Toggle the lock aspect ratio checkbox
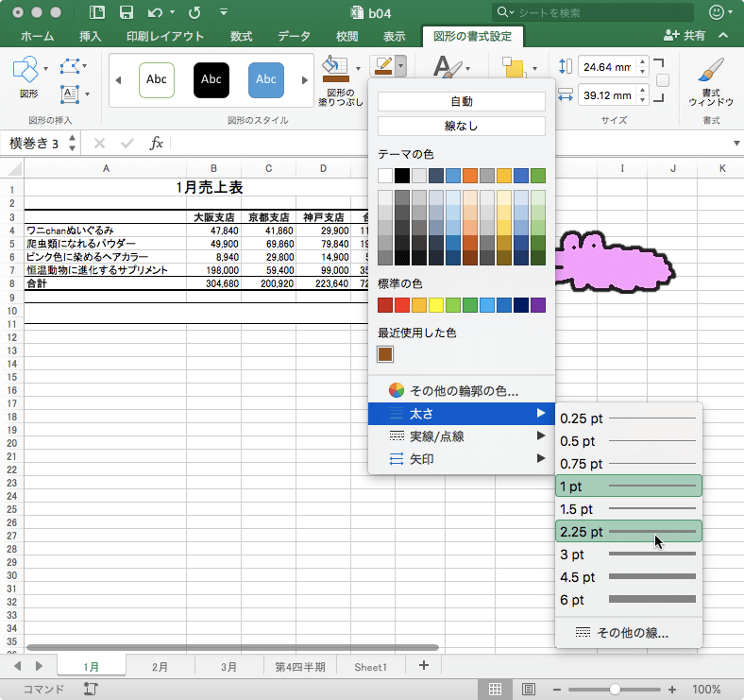744x700 pixels. click(x=663, y=80)
